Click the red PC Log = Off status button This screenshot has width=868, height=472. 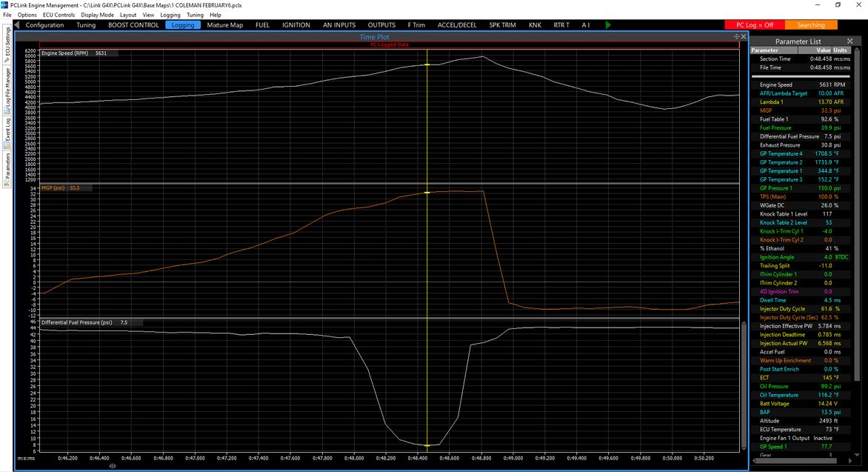coord(755,25)
